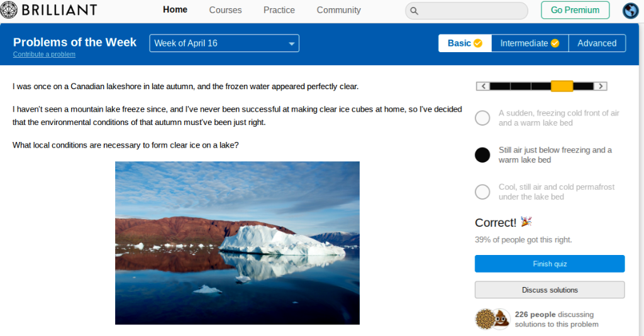Click the poop emoji discussion avatar
644x336 pixels.
501,319
